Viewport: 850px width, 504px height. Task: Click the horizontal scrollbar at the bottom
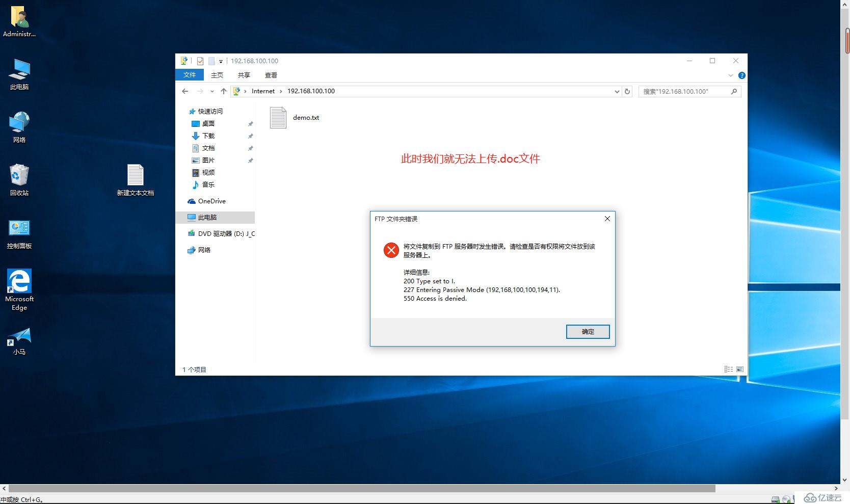[362, 488]
